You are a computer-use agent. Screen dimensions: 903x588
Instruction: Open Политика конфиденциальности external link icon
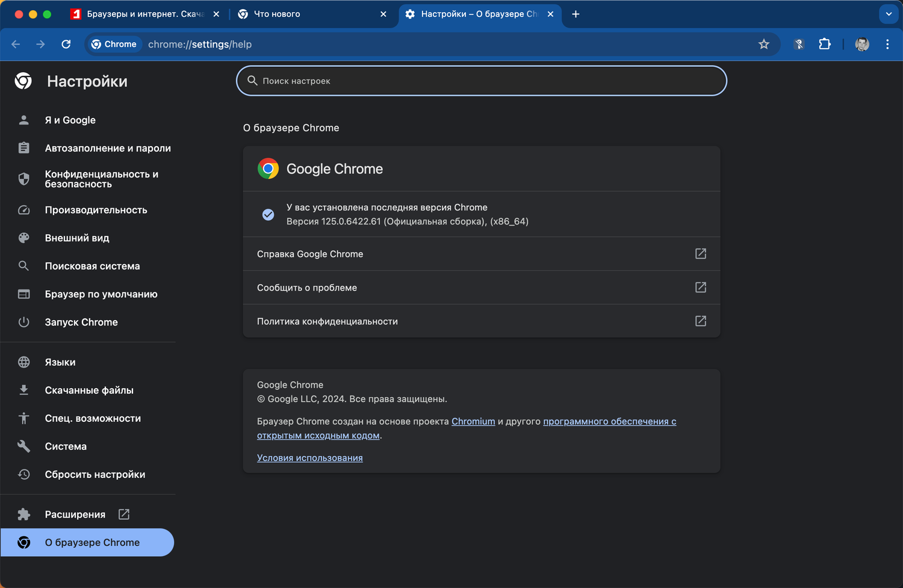pyautogui.click(x=701, y=321)
